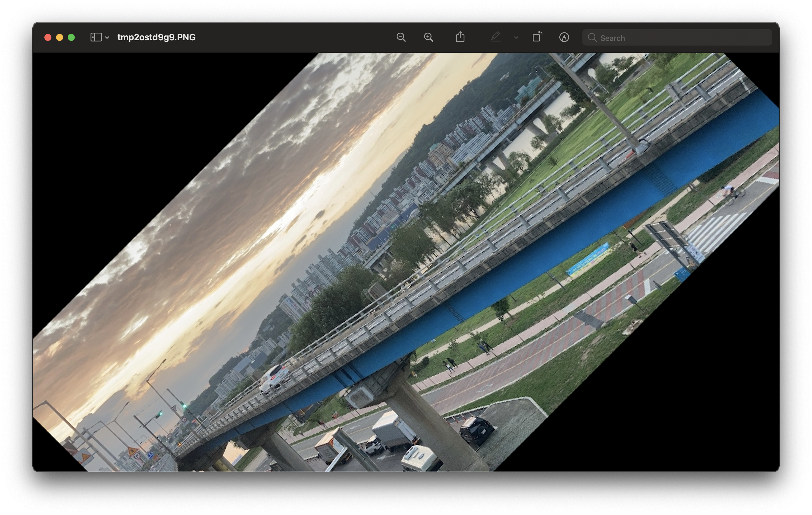Click the Zoom In magnifier icon
This screenshot has width=812, height=515.
point(428,37)
